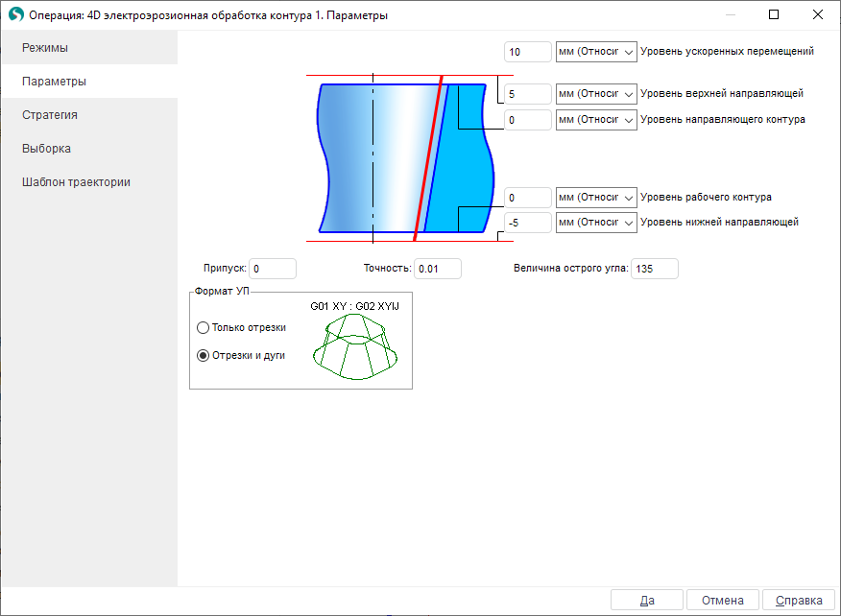Screen dimensions: 841x616
Task: Click the 'Отмена' button
Action: point(722,601)
